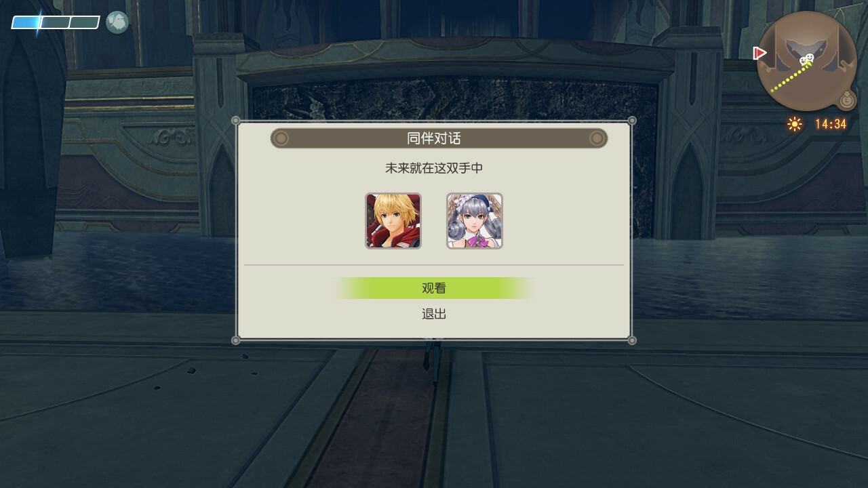
Task: Choose 退出 to leave the dialog
Action: click(434, 314)
